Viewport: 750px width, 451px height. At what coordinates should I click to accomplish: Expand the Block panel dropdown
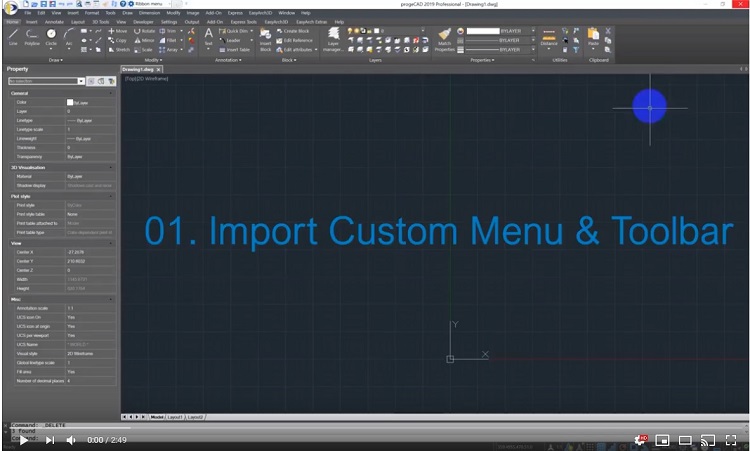pos(289,60)
